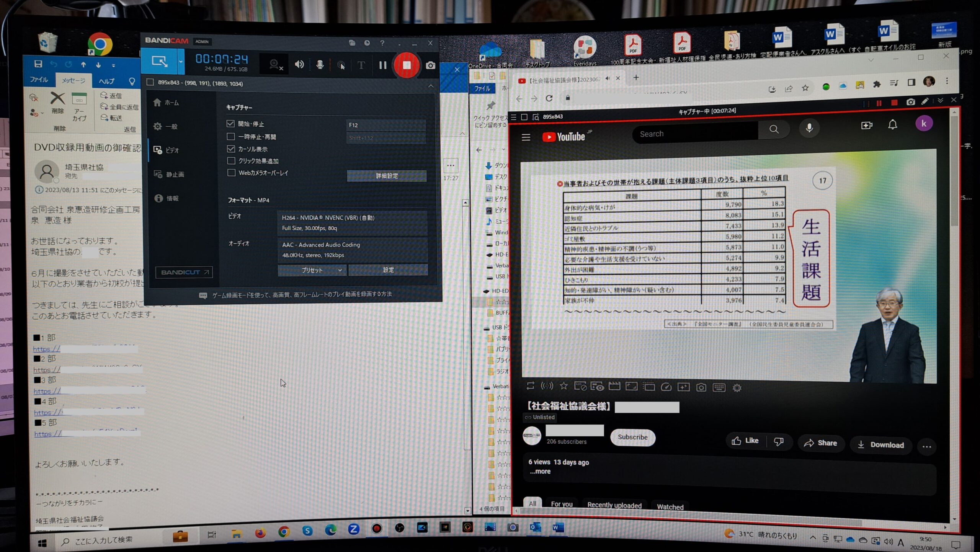The height and width of the screenshot is (552, 980).
Task: Expand video description with ...more
Action: point(540,472)
